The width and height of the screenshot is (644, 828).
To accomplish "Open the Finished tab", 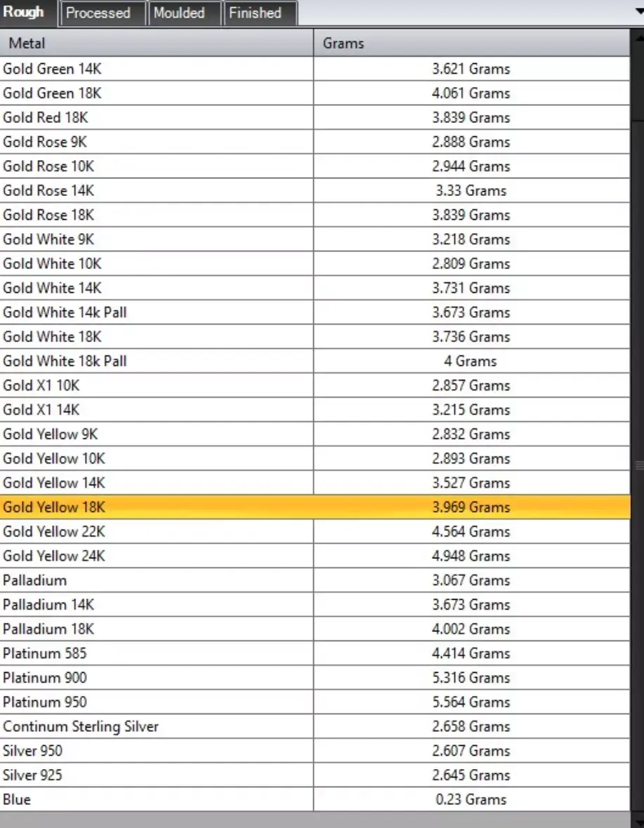I will [x=255, y=13].
